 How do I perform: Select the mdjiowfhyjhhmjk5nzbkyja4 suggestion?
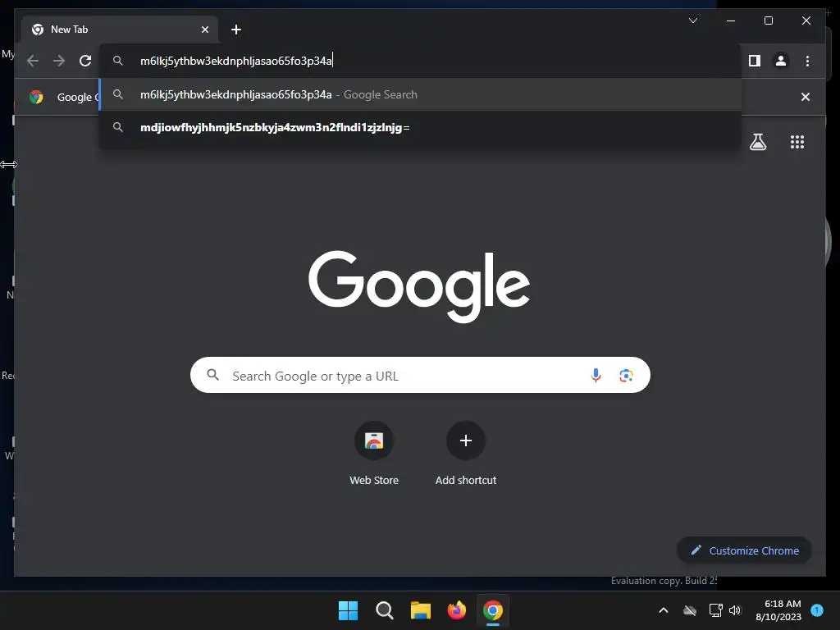coord(421,127)
